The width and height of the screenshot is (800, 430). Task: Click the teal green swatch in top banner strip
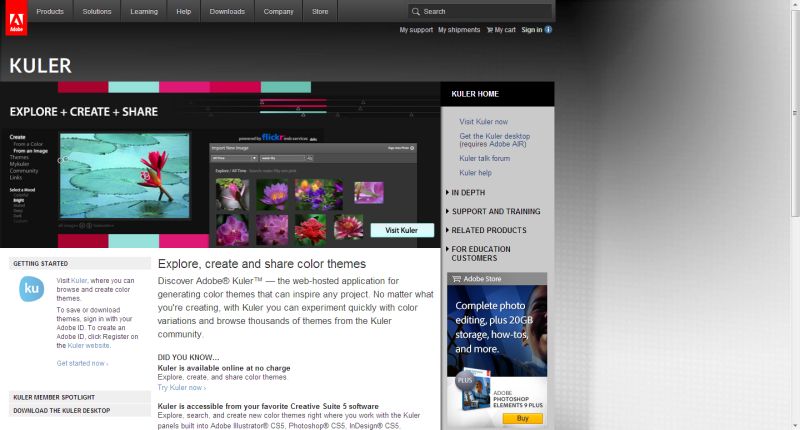[x=286, y=87]
